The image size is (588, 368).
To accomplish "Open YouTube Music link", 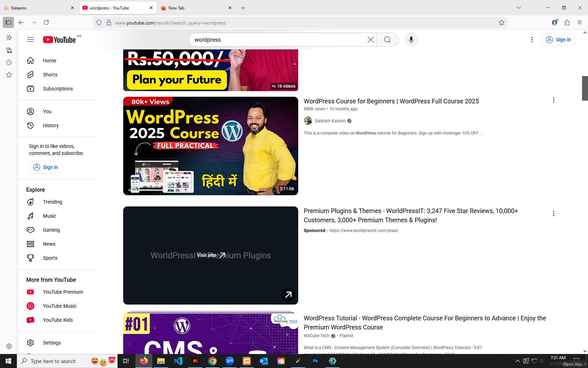I will click(59, 306).
